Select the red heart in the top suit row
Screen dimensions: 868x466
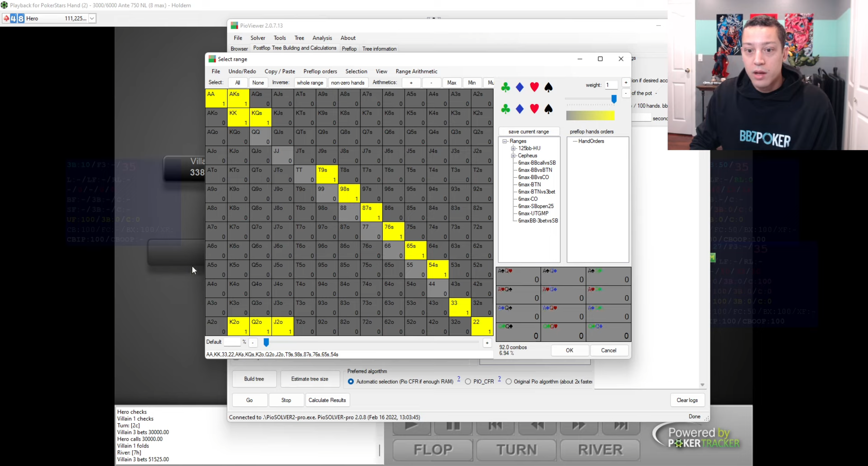(534, 87)
